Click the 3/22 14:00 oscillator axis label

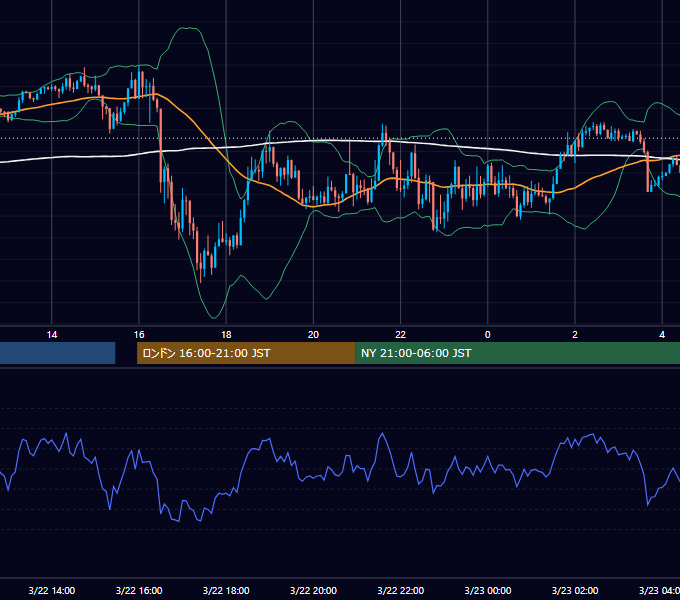tap(52, 590)
